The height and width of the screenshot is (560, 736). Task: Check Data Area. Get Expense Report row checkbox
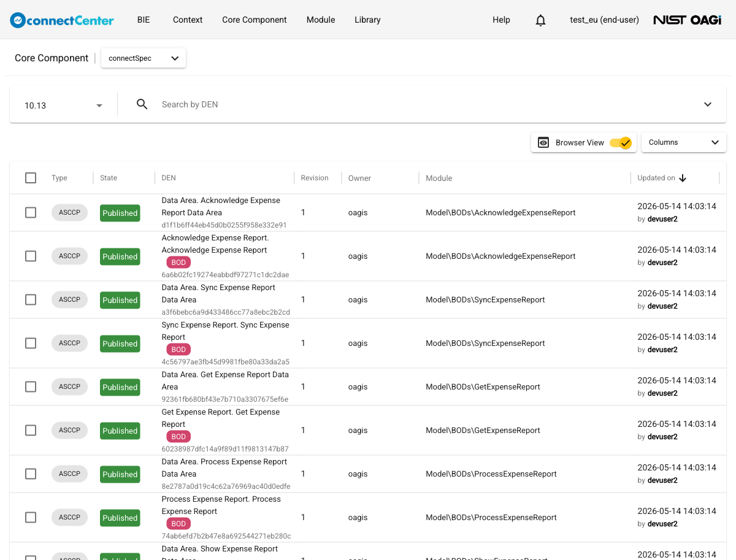click(31, 386)
